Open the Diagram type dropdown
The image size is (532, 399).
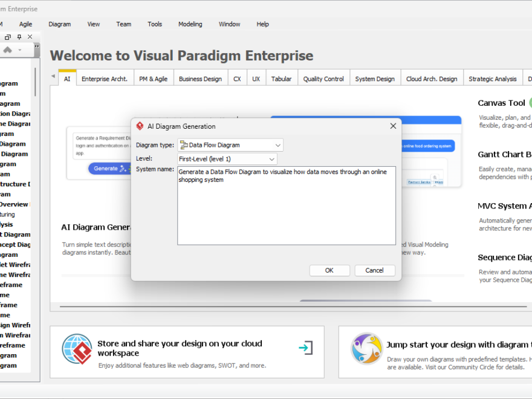(x=277, y=144)
